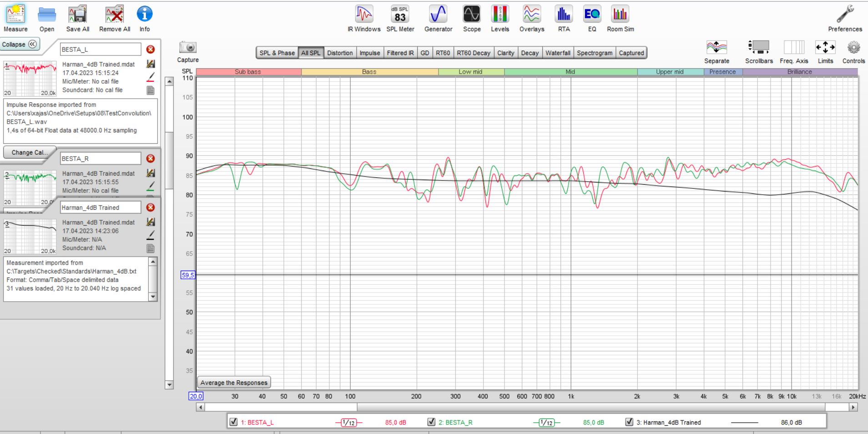Check input Levels
868x434 pixels.
[500, 19]
